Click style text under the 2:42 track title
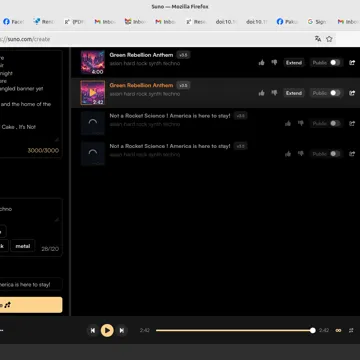The width and height of the screenshot is (360, 360). coord(145,94)
